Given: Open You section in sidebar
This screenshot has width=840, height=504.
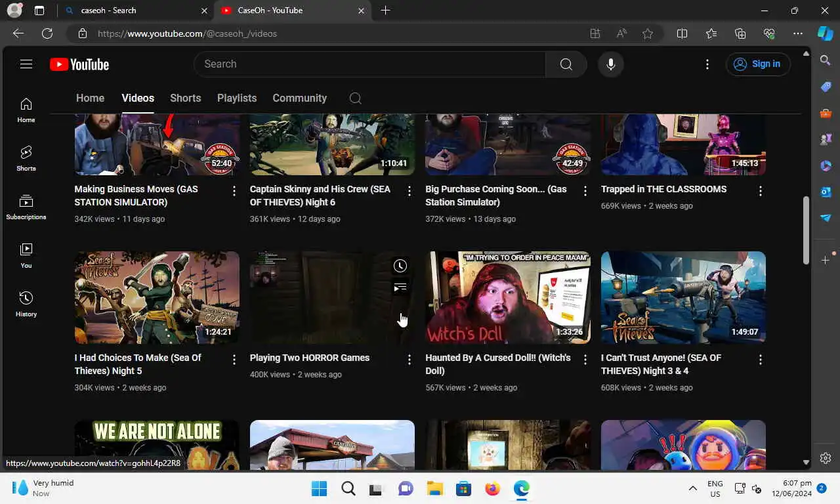Looking at the screenshot, I should [x=26, y=256].
